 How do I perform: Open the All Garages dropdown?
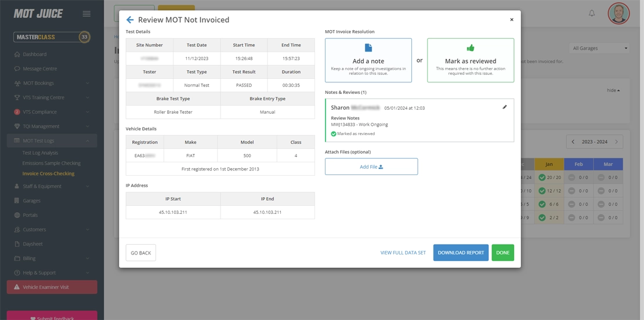(599, 48)
